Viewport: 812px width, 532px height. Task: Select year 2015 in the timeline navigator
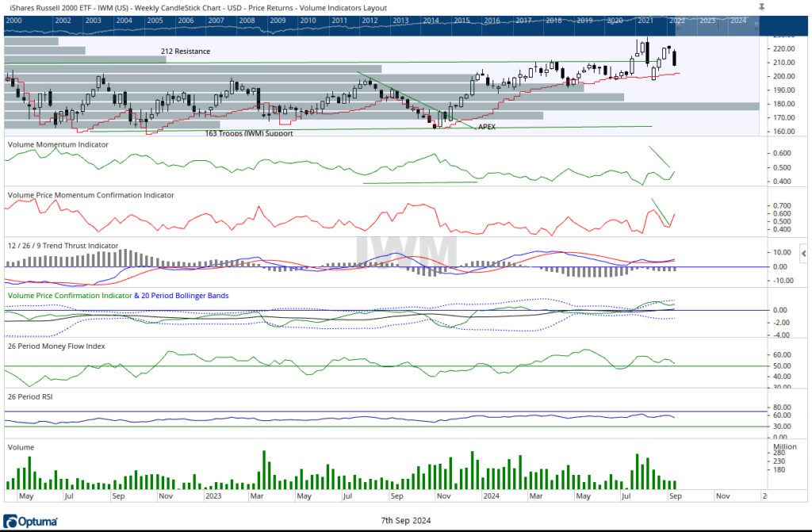pyautogui.click(x=461, y=21)
